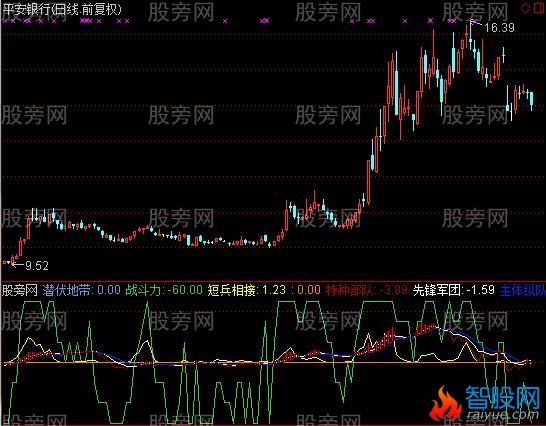This screenshot has height=426, width=546.
Task: Select the 潜伏地带: 0.00 indicator label
Action: pyautogui.click(x=81, y=290)
